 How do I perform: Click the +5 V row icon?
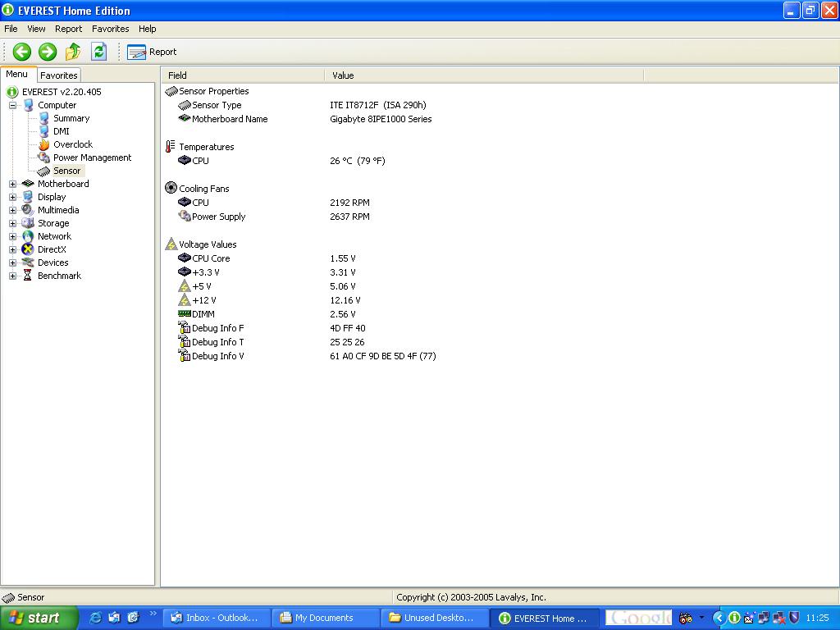(x=185, y=286)
